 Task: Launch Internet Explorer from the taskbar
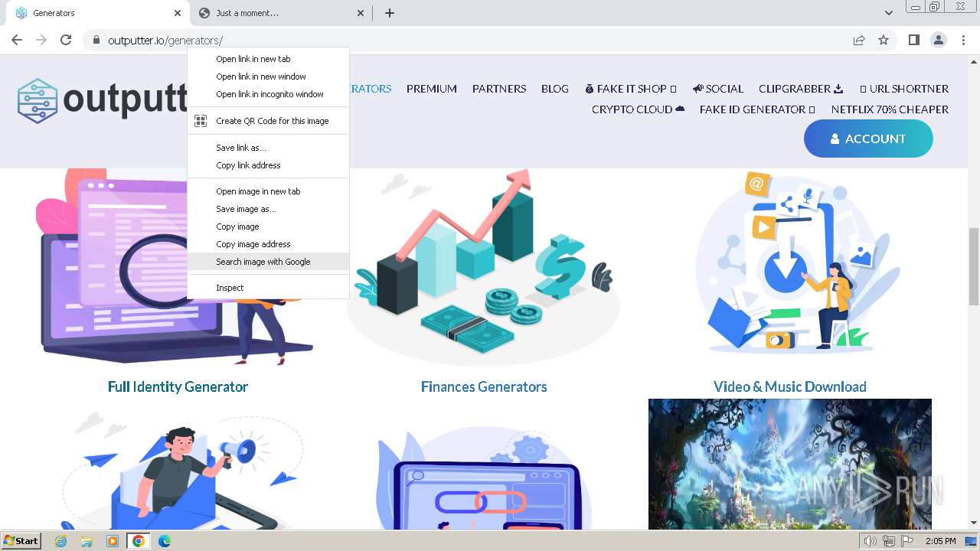[61, 541]
